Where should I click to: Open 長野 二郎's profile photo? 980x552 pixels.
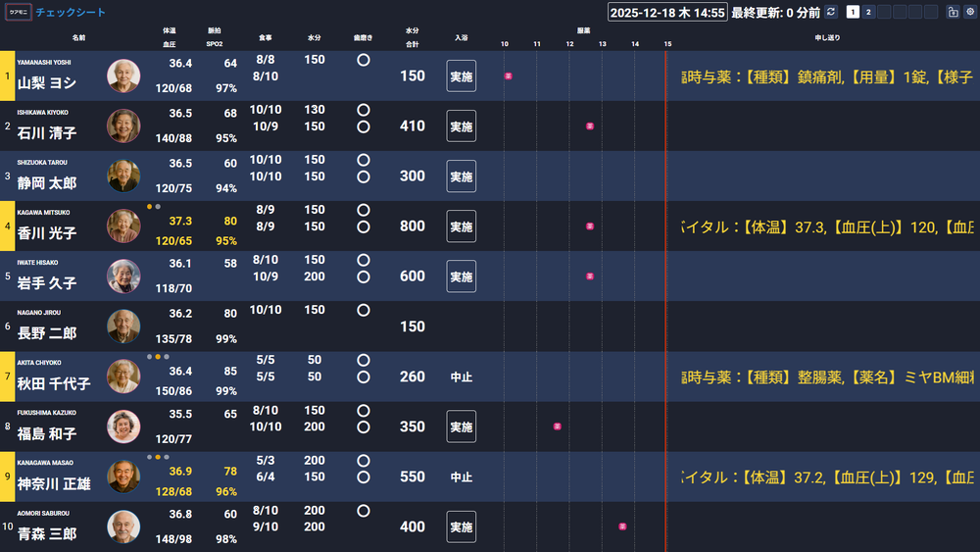tap(123, 326)
